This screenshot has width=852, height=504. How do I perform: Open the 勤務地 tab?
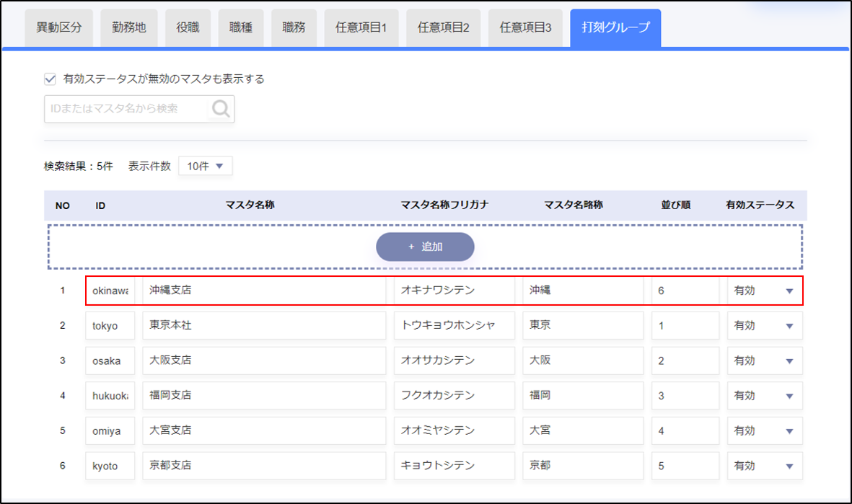(x=129, y=28)
